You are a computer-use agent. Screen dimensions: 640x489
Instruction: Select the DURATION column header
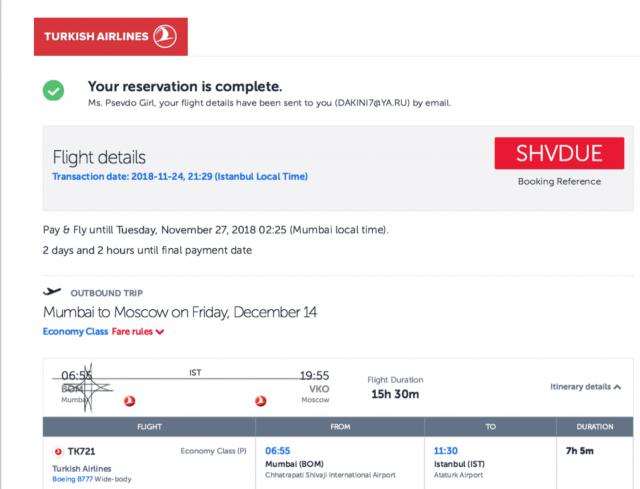coord(596,426)
